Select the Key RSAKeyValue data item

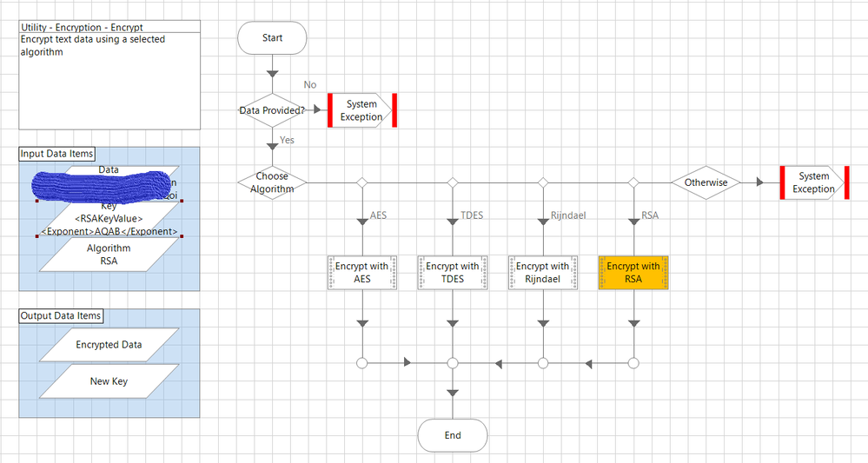pyautogui.click(x=109, y=219)
